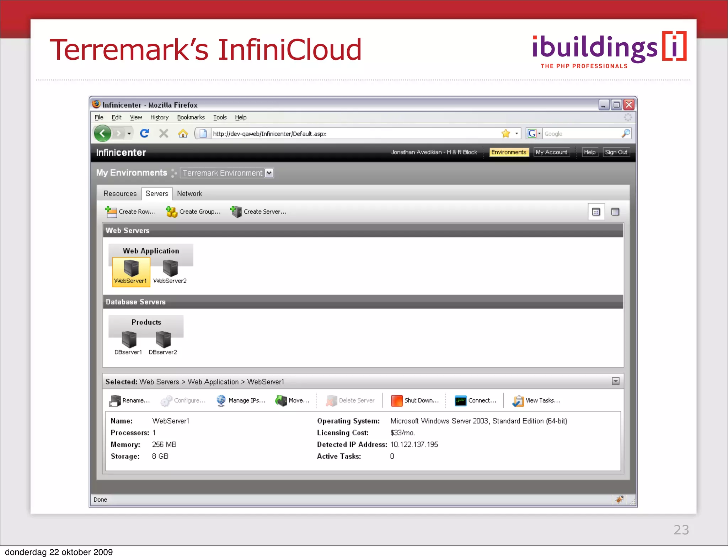Click the Configure gear icon

166,400
